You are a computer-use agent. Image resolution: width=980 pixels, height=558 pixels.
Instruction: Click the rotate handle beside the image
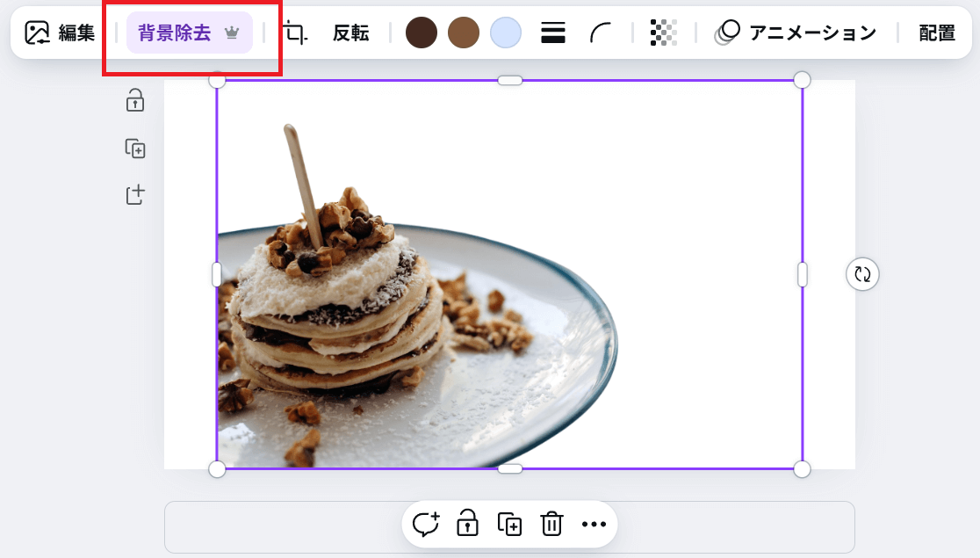[862, 274]
